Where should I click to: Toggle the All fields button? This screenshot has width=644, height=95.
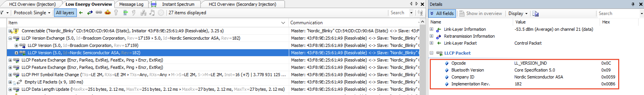(x=442, y=13)
